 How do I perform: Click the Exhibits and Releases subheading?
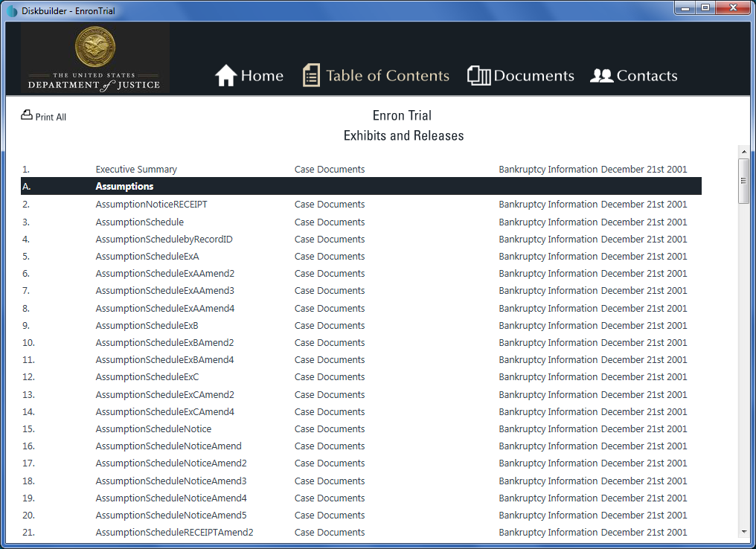point(403,135)
